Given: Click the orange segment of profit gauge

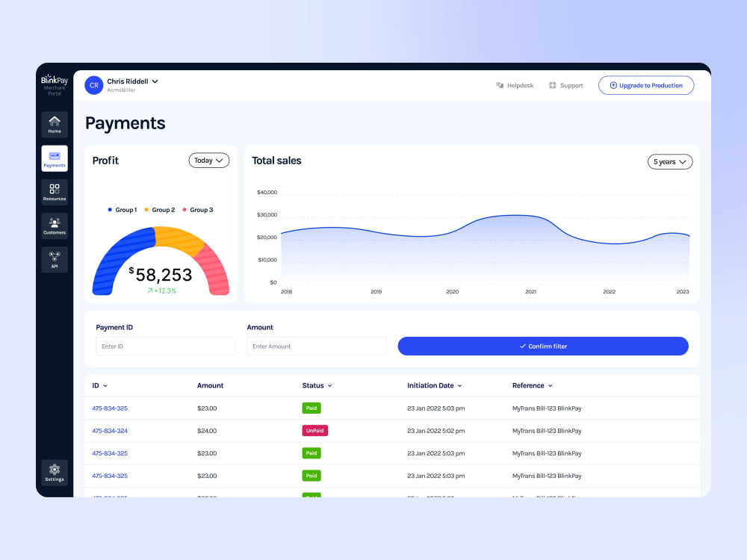Looking at the screenshot, I should 179,240.
